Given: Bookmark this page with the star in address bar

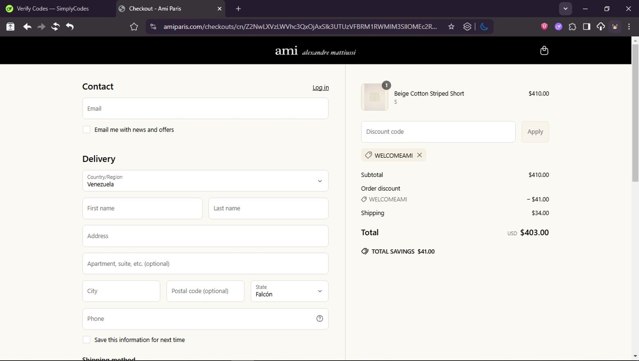Looking at the screenshot, I should pyautogui.click(x=451, y=26).
